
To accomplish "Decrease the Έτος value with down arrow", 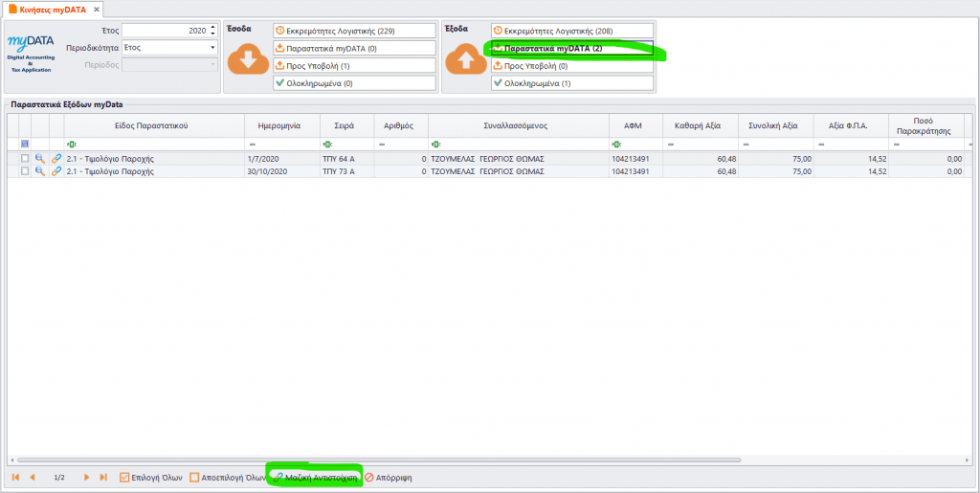I will pyautogui.click(x=212, y=34).
